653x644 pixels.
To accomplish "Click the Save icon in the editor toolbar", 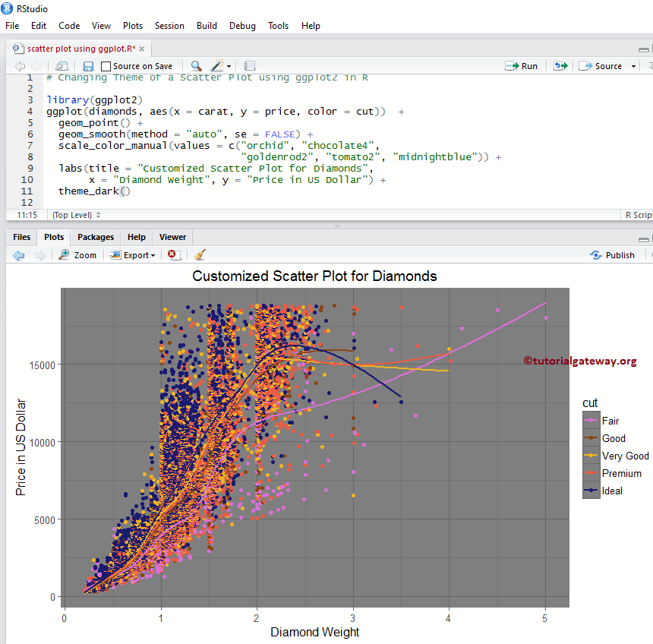I will click(87, 65).
